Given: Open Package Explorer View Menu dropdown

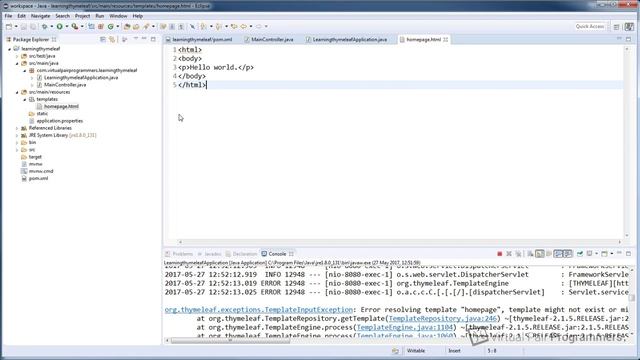Looking at the screenshot, I should point(136,38).
